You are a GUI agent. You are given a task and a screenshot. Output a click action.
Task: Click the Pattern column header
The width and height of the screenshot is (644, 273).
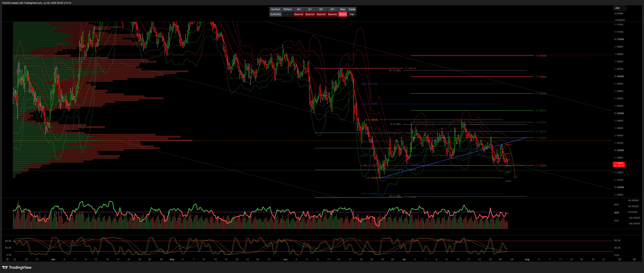pos(287,9)
